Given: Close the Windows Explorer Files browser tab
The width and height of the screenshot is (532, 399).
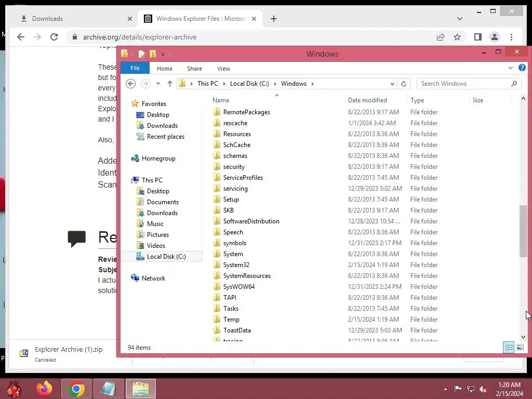Looking at the screenshot, I should [x=254, y=19].
